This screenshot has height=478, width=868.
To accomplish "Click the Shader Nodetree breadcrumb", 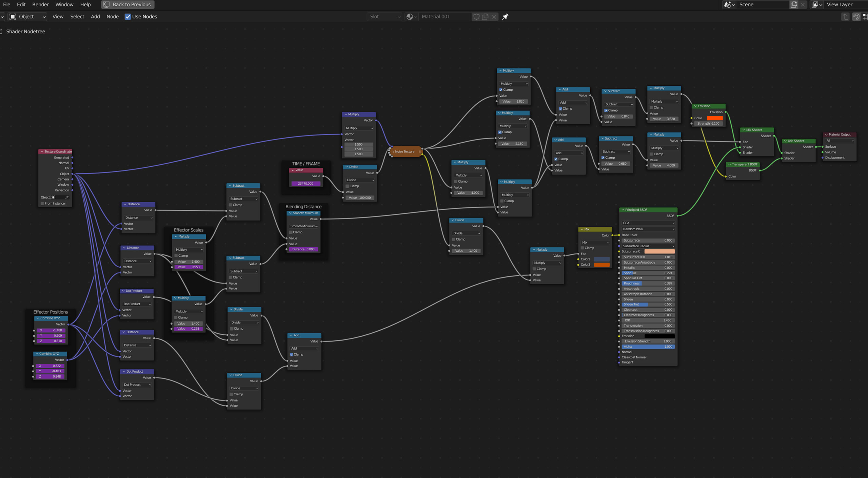I will (x=25, y=31).
